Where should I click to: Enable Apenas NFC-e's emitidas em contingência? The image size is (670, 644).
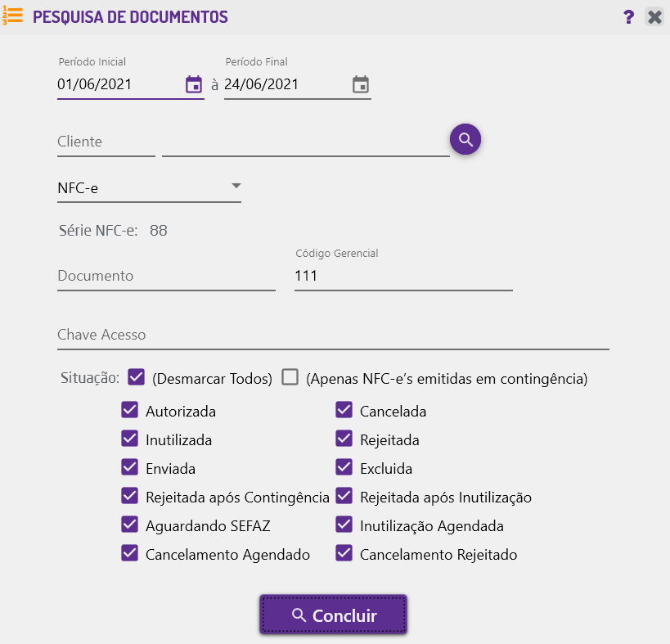(x=290, y=377)
